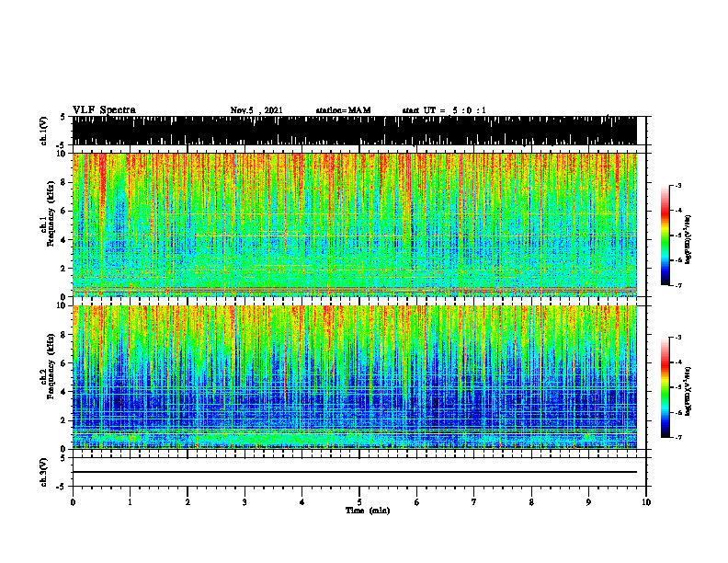Screen dimensions: 728x563
Task: Click the black ch.1 voltage waveform panel
Action: coord(354,131)
